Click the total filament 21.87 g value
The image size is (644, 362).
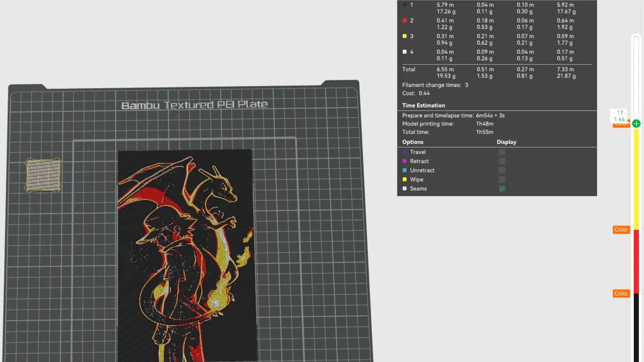point(566,76)
